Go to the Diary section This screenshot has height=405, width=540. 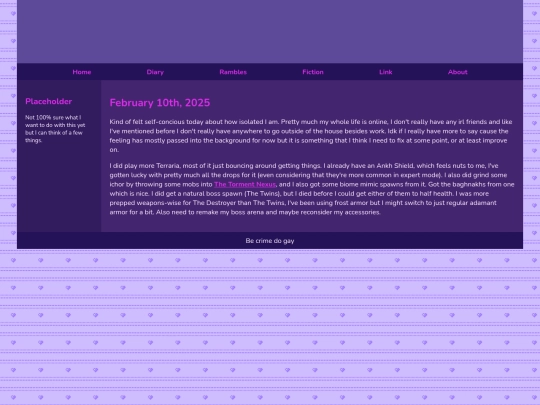pyautogui.click(x=155, y=72)
